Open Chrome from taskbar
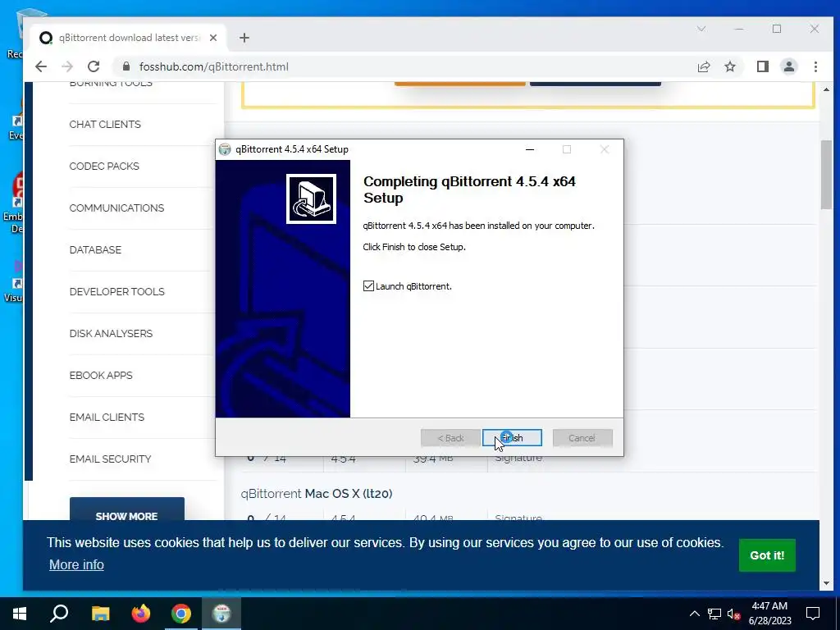The image size is (840, 630). click(181, 614)
